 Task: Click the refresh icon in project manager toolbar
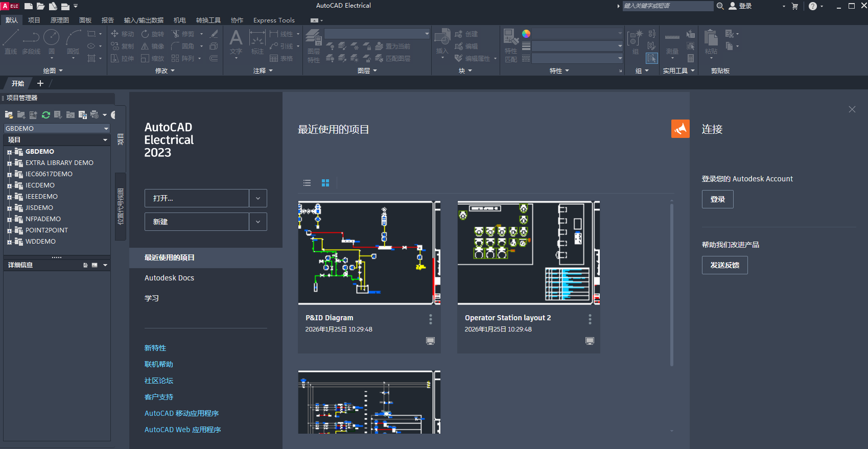point(46,115)
